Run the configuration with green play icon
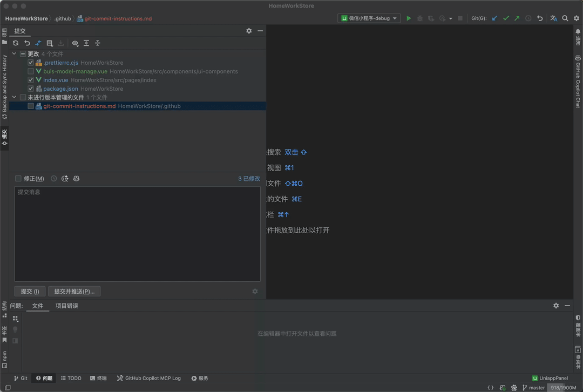This screenshot has width=583, height=392. tap(409, 18)
